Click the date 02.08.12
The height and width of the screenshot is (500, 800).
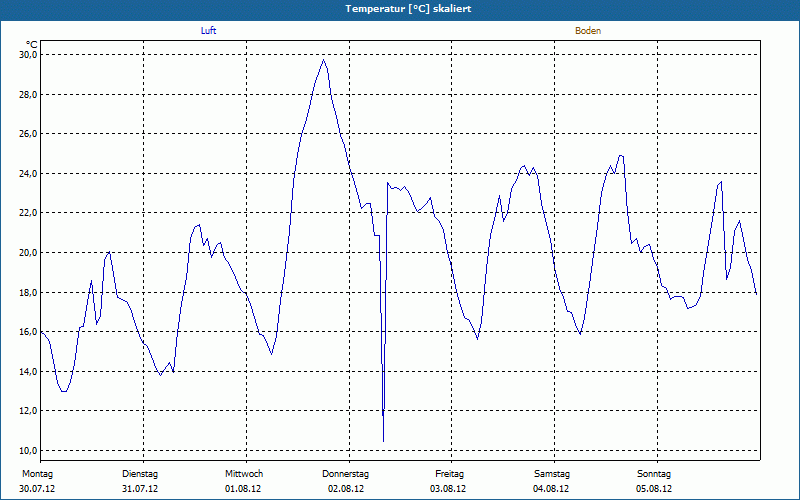click(346, 489)
